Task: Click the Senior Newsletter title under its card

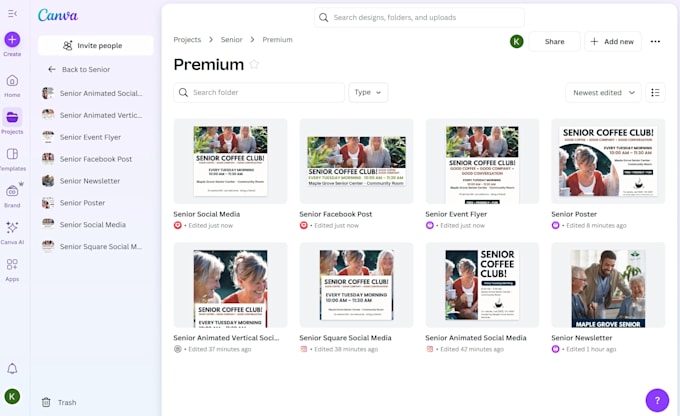Action: 582,338
